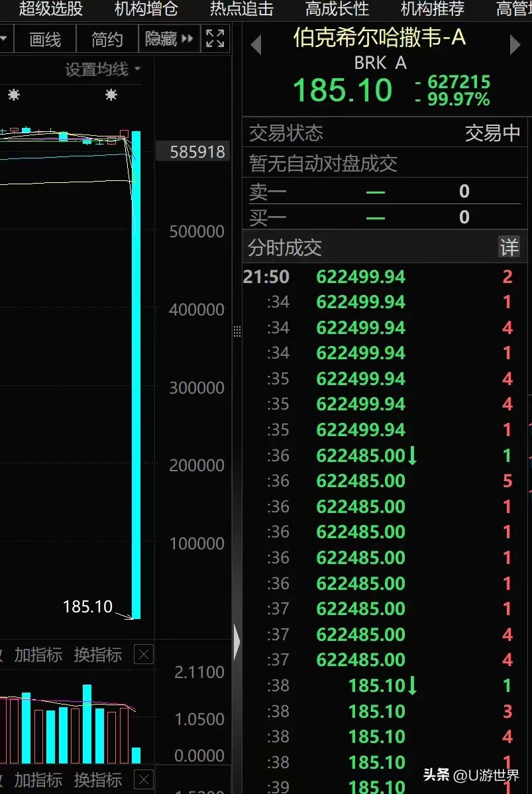The width and height of the screenshot is (532, 794).
Task: Go to previous stock with left arrow
Action: pyautogui.click(x=256, y=45)
